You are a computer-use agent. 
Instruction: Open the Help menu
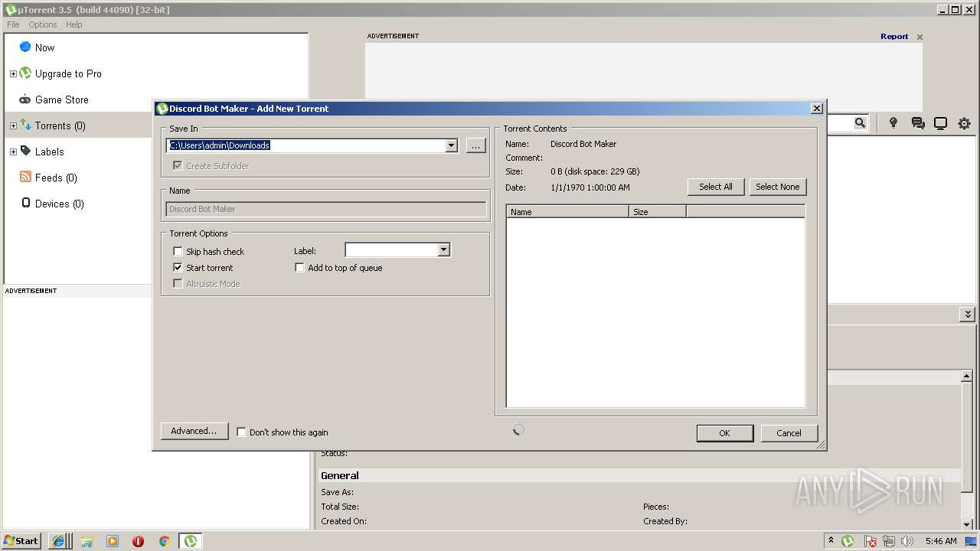(x=73, y=24)
